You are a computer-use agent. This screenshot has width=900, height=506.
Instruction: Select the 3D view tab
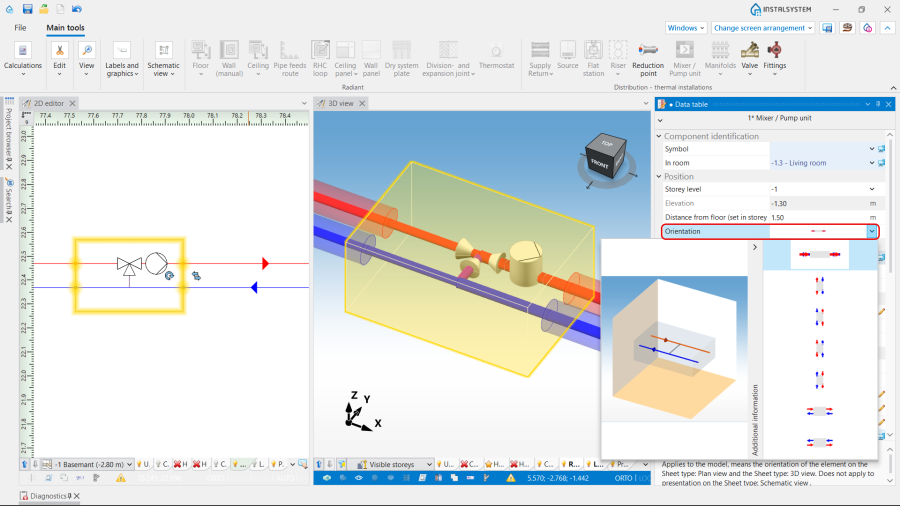(x=340, y=103)
